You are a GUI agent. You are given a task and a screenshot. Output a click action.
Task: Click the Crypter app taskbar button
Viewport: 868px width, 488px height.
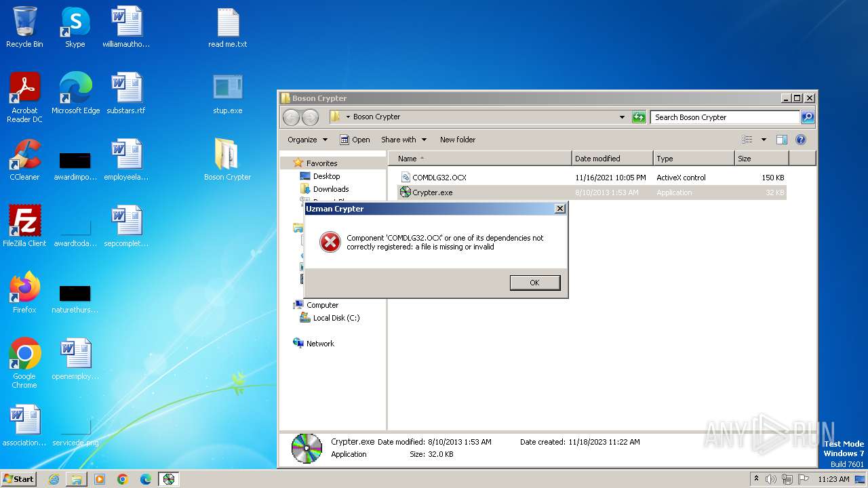(x=169, y=479)
